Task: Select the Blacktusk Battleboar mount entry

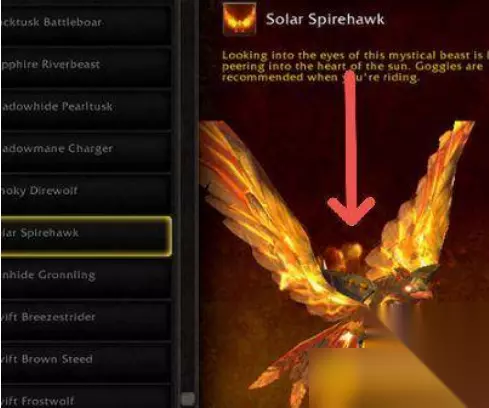Action: click(86, 23)
